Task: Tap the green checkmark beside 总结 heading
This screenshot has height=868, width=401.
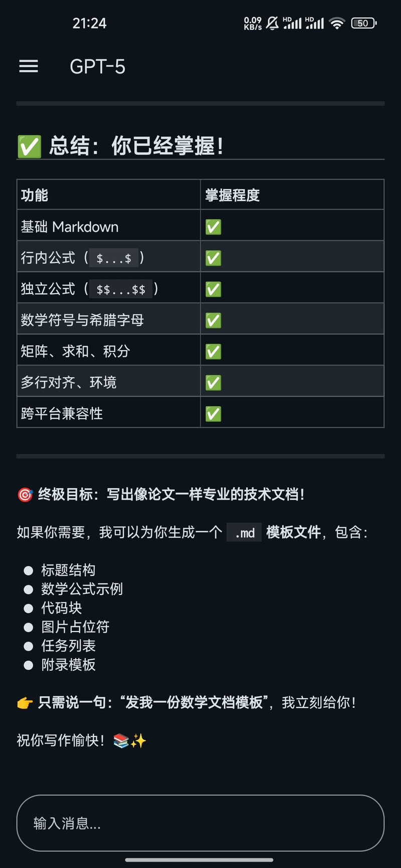Action: (29, 146)
